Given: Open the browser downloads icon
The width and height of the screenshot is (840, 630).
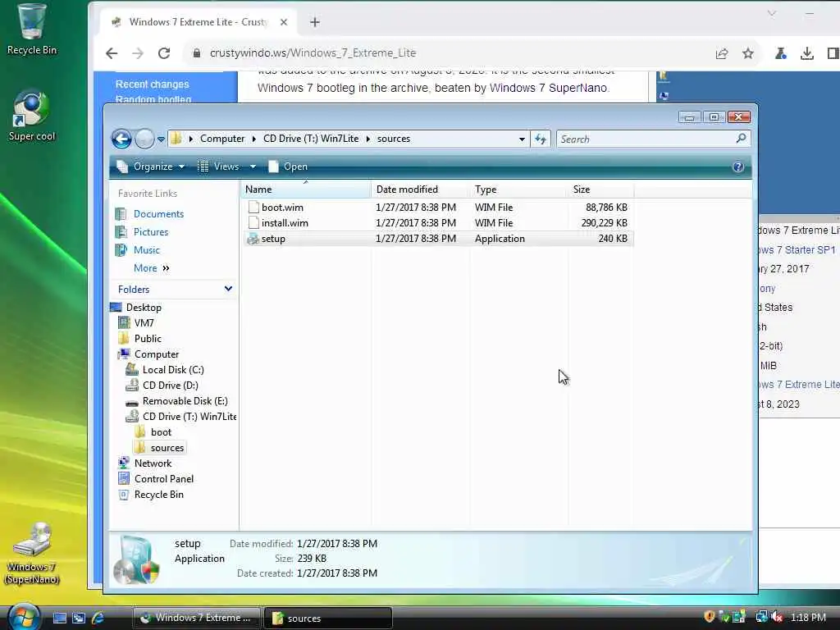Looking at the screenshot, I should (x=807, y=53).
